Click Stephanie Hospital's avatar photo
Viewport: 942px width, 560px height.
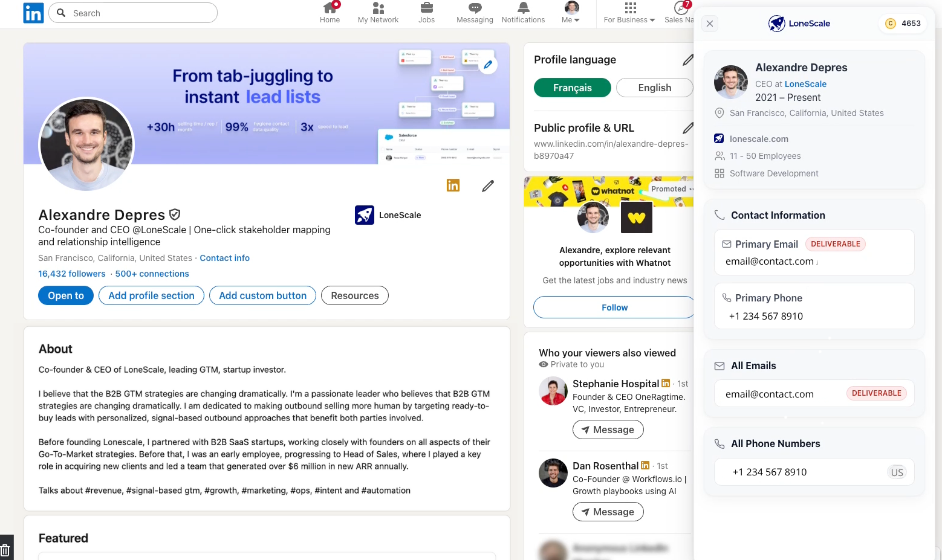553,391
